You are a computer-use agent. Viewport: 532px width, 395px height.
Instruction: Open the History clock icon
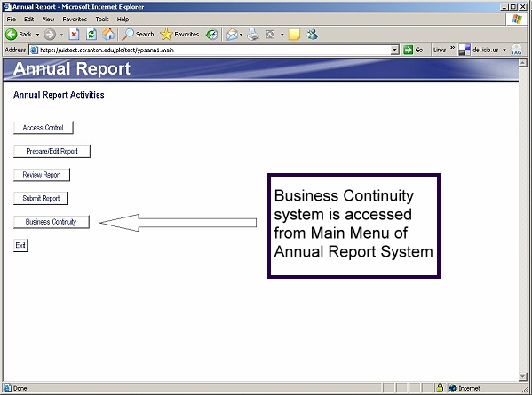212,35
